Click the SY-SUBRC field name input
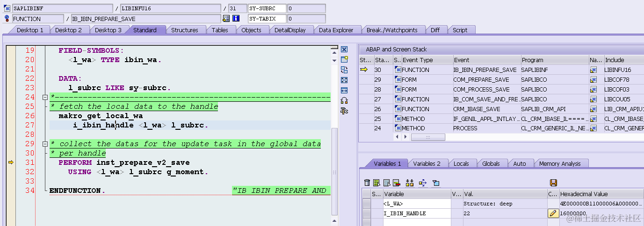This screenshot has width=644, height=226. (267, 8)
